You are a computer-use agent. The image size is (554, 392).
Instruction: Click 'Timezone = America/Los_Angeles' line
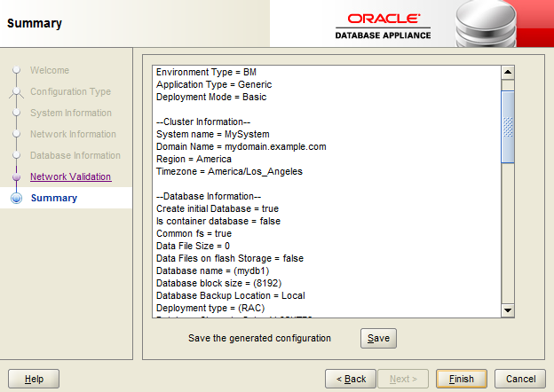click(x=229, y=171)
